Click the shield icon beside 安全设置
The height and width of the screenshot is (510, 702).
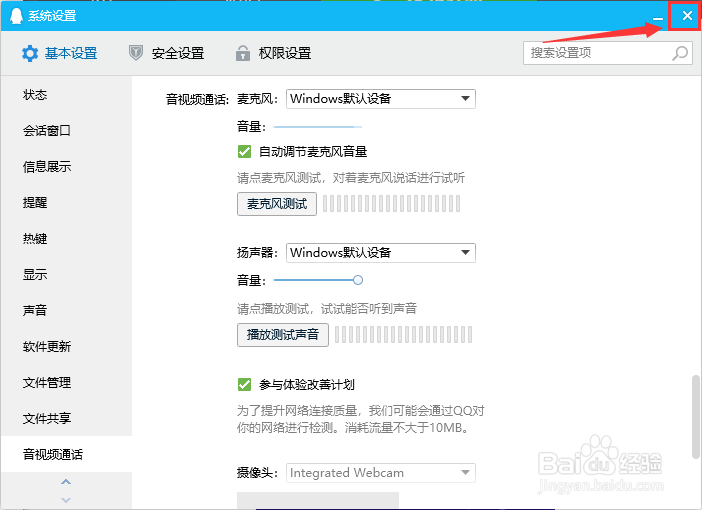point(136,53)
